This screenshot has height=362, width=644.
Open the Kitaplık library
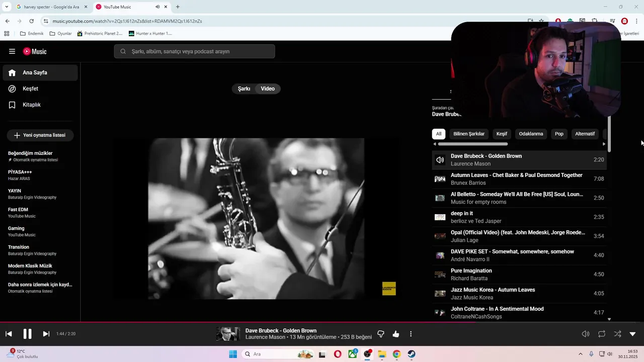[x=40, y=105]
